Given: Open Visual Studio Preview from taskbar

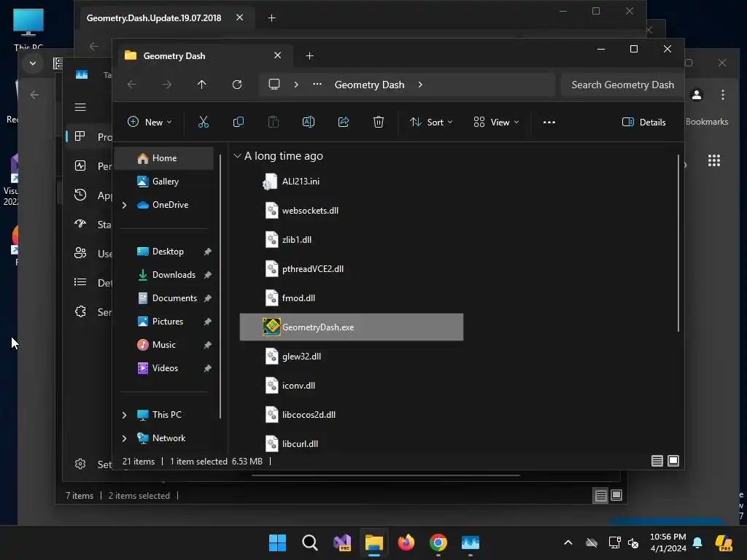Looking at the screenshot, I should point(342,542).
